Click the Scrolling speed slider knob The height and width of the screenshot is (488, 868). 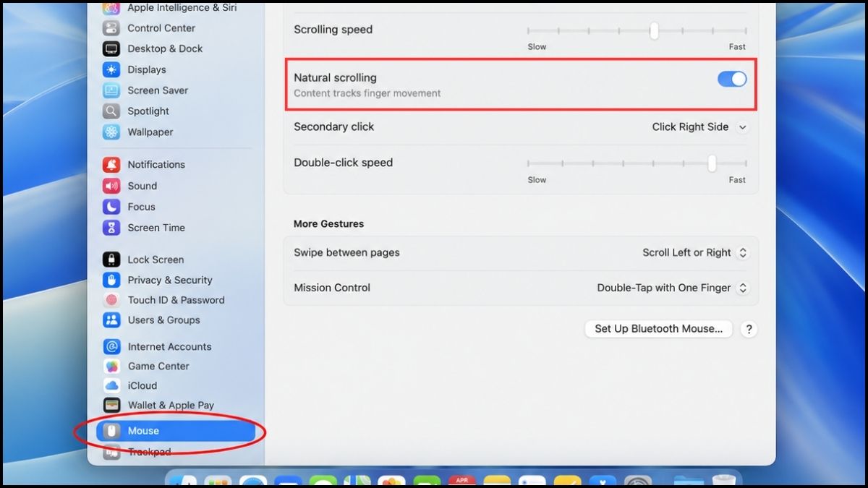point(654,30)
